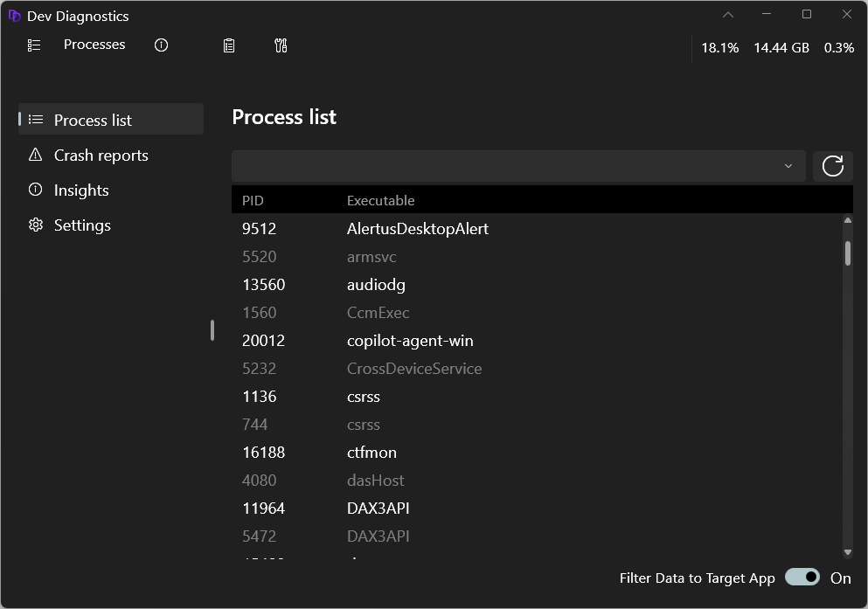868x609 pixels.
Task: Select the ctfmon process
Action: tap(537, 452)
